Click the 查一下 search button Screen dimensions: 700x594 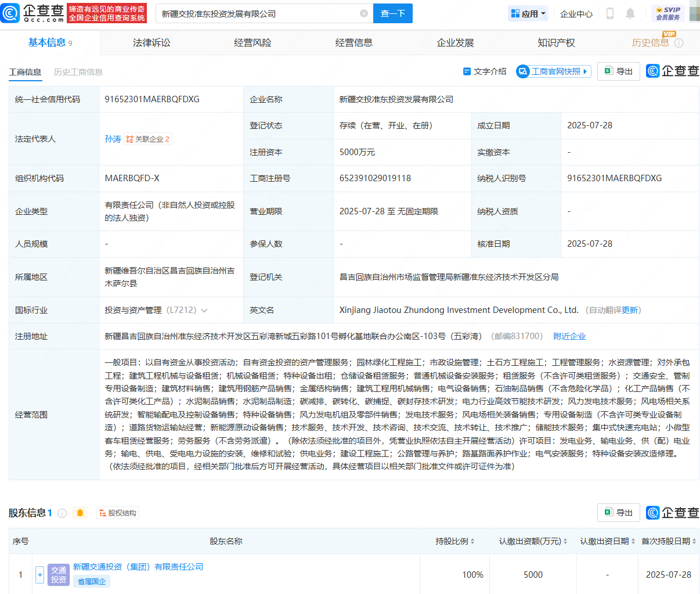[x=393, y=13]
